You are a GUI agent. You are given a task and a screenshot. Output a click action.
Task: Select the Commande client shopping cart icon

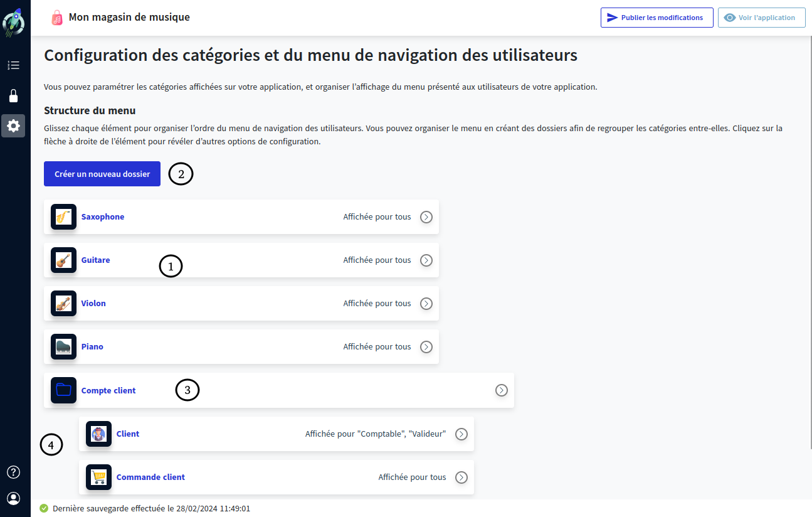tap(98, 477)
